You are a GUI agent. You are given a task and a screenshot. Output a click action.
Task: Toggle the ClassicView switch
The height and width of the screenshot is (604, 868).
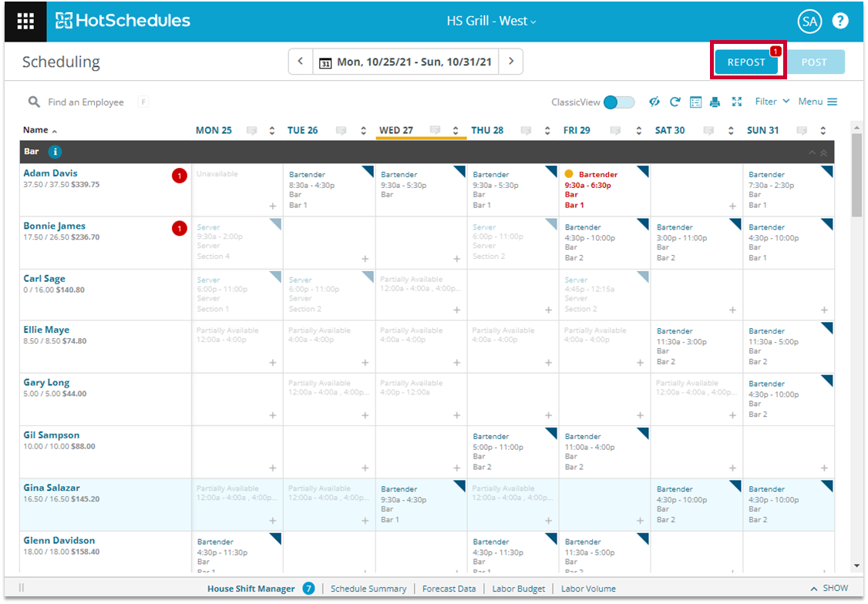click(x=619, y=102)
